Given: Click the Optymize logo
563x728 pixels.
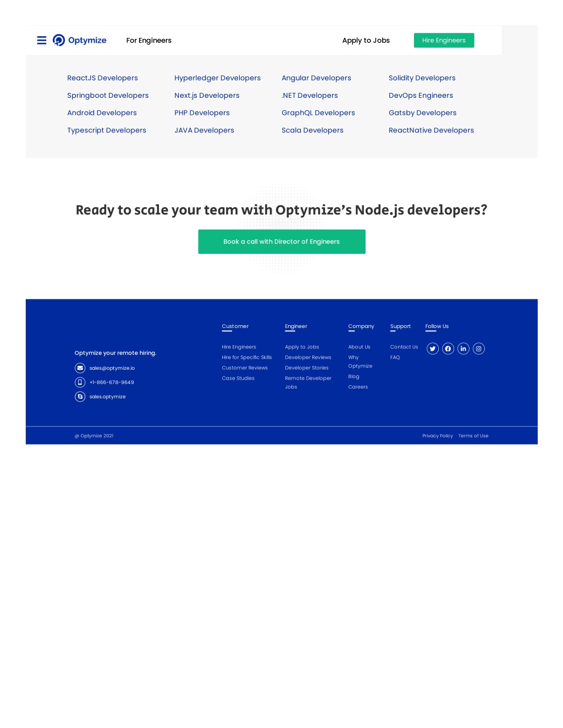Looking at the screenshot, I should coord(80,40).
